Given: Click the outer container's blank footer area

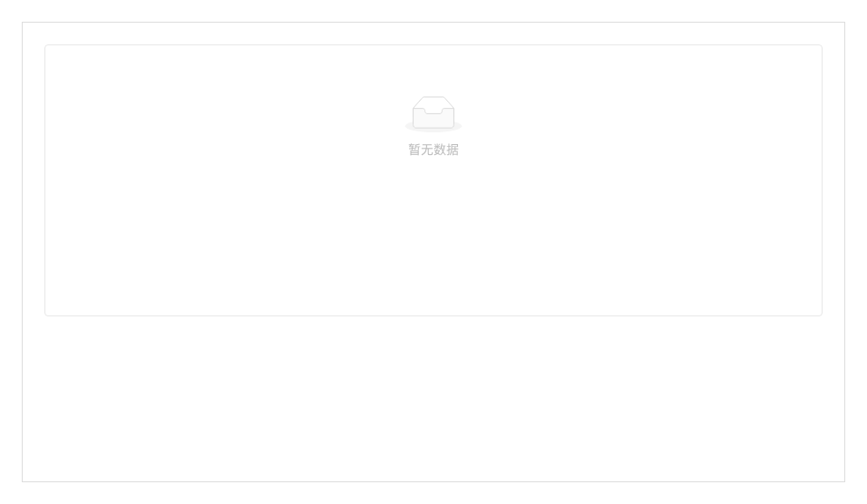Looking at the screenshot, I should [x=433, y=398].
